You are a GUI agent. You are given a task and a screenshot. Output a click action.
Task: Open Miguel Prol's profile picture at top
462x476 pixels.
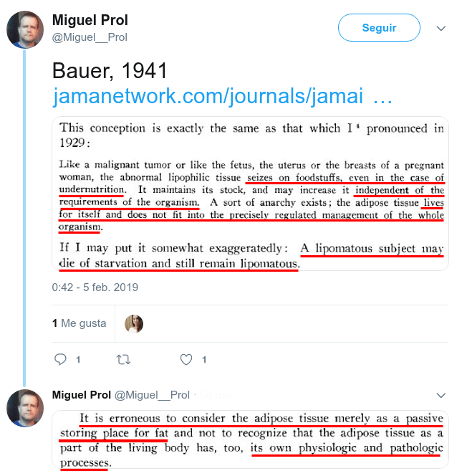click(25, 30)
